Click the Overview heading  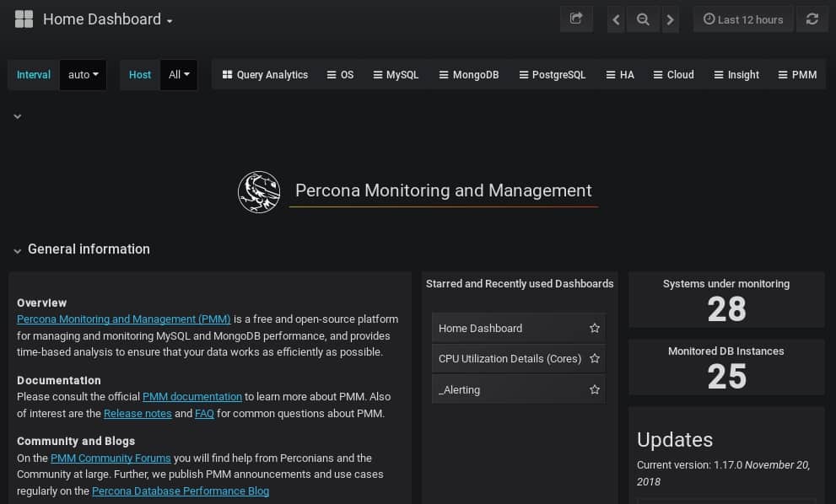click(41, 303)
